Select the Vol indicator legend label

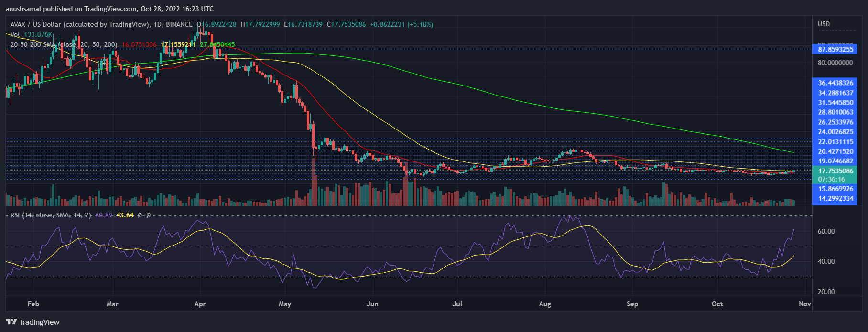coord(15,34)
